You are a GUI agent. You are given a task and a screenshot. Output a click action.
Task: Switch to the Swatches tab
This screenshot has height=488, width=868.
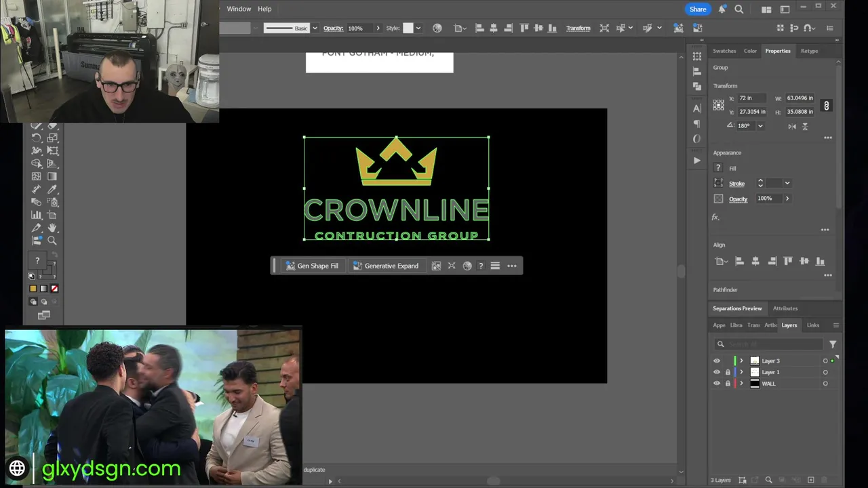tap(724, 51)
